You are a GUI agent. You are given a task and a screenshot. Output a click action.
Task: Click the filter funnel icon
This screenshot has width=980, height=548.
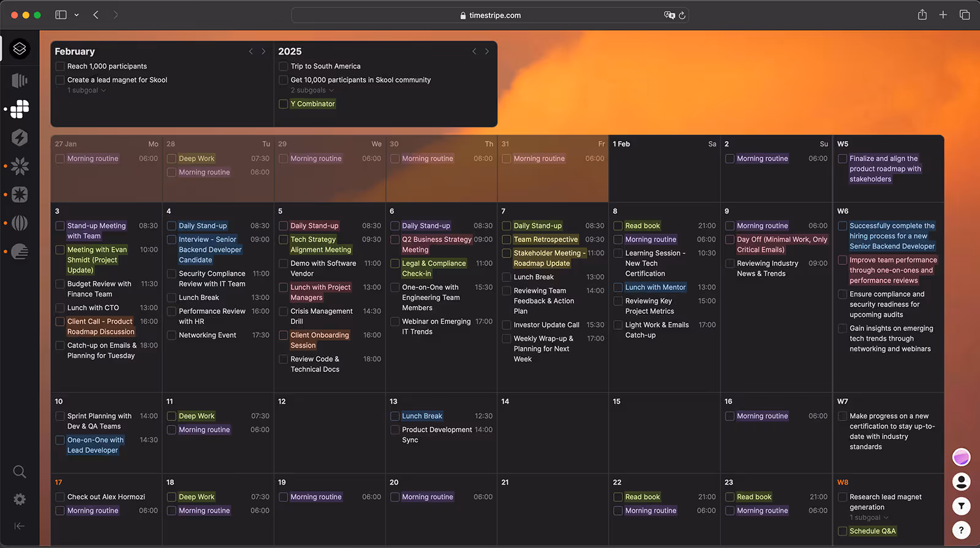click(961, 506)
